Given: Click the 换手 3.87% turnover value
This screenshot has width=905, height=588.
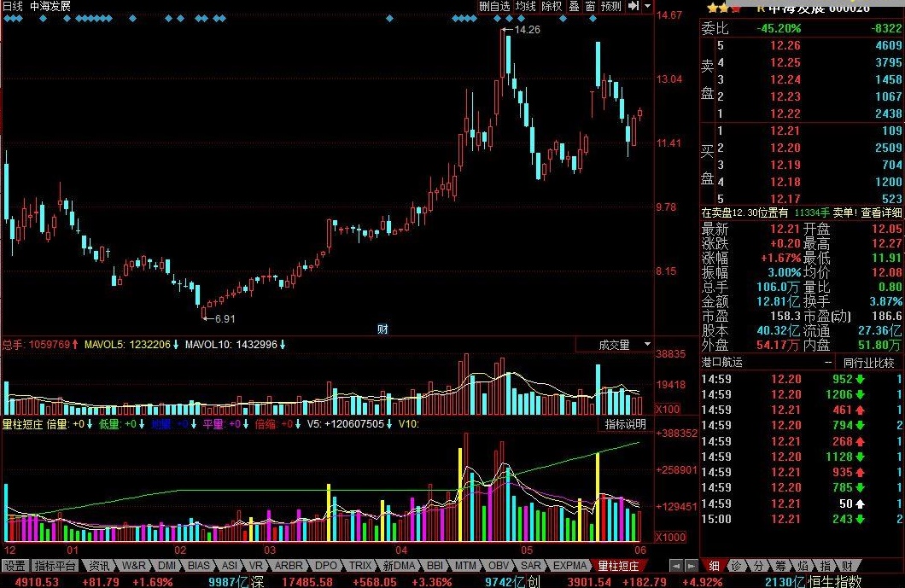Looking at the screenshot, I should click(885, 301).
